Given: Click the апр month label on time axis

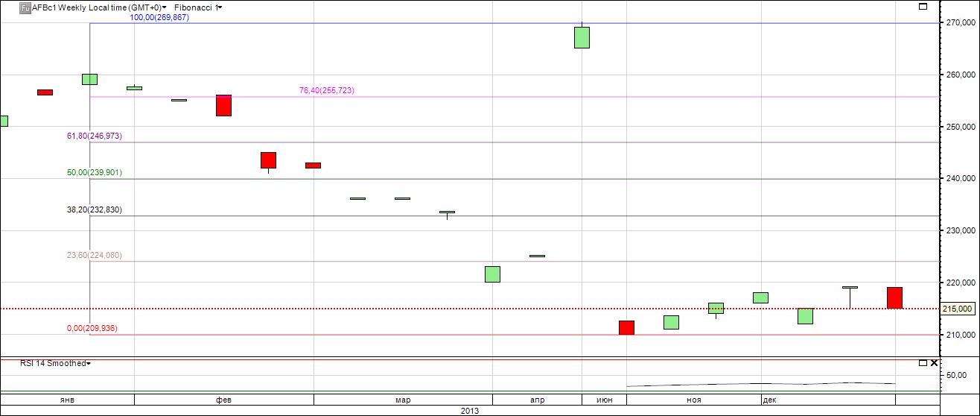Looking at the screenshot, I should 537,400.
